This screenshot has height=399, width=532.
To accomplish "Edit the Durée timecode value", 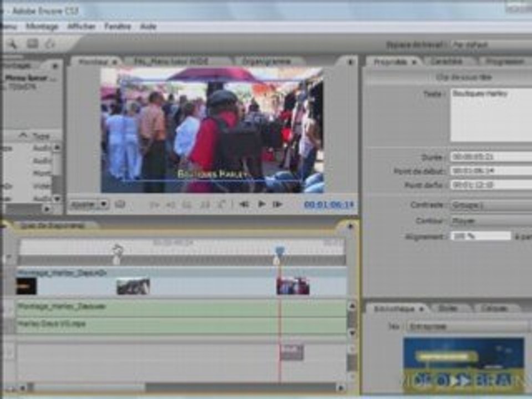I will point(491,157).
